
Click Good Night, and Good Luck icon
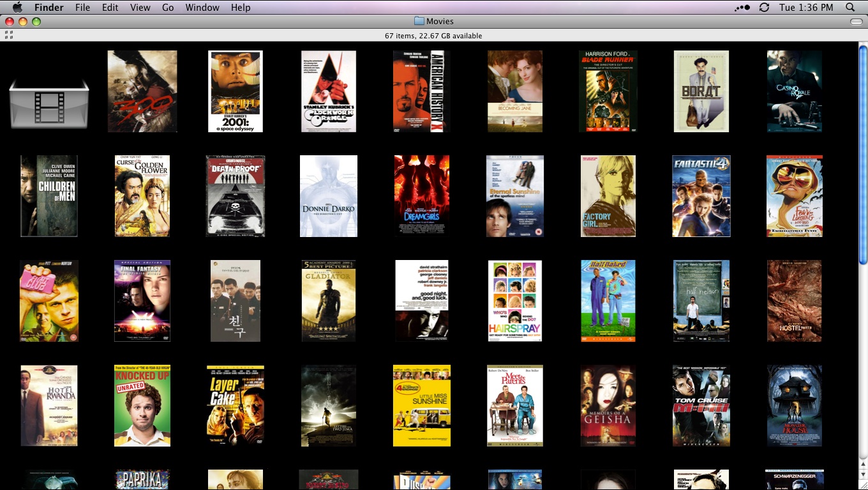pos(422,301)
